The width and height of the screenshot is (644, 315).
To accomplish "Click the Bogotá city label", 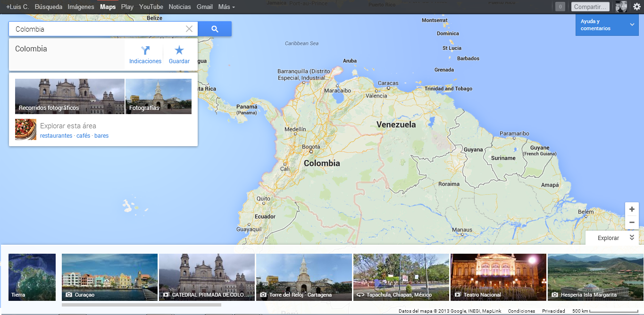I will click(311, 147).
